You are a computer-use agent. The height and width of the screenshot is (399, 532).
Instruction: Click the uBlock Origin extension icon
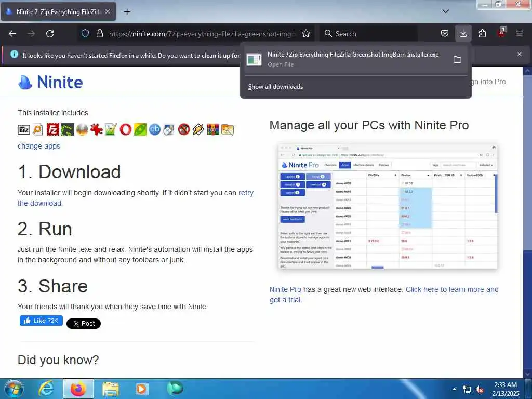pos(501,33)
